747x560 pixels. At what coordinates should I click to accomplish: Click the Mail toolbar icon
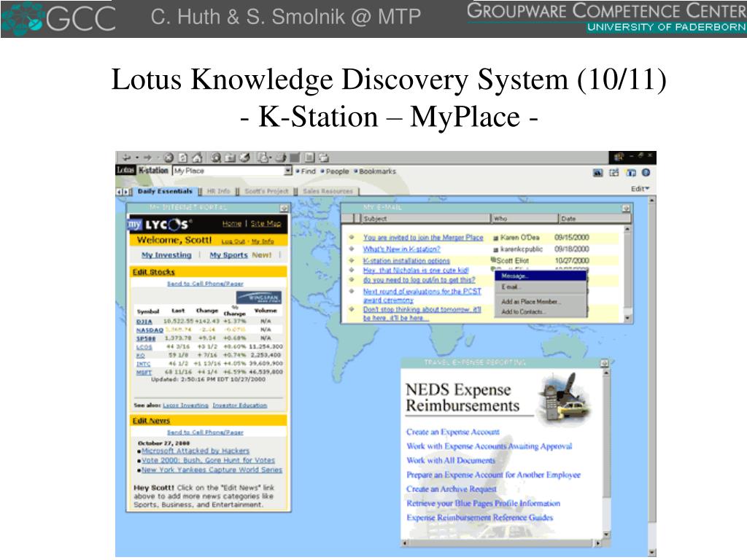(263, 157)
